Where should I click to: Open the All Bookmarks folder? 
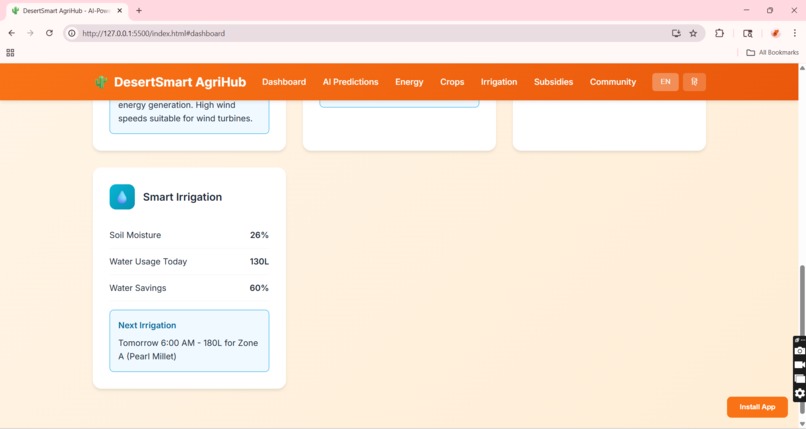point(773,52)
